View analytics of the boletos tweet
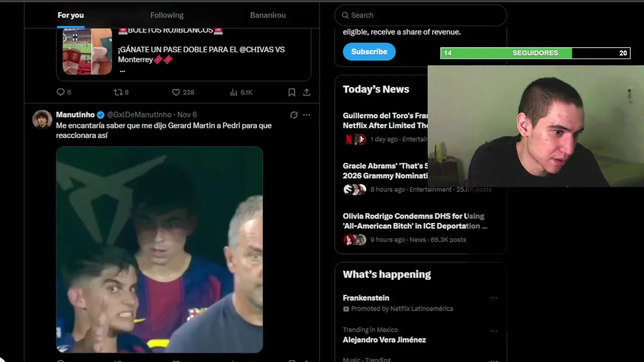This screenshot has width=644, height=362. (x=241, y=93)
